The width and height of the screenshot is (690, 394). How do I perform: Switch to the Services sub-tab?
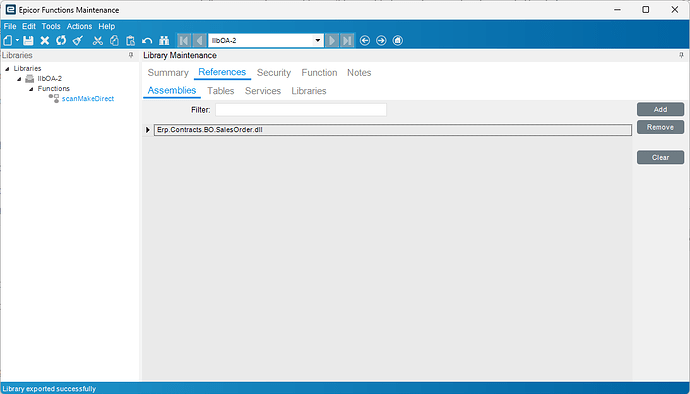click(263, 91)
